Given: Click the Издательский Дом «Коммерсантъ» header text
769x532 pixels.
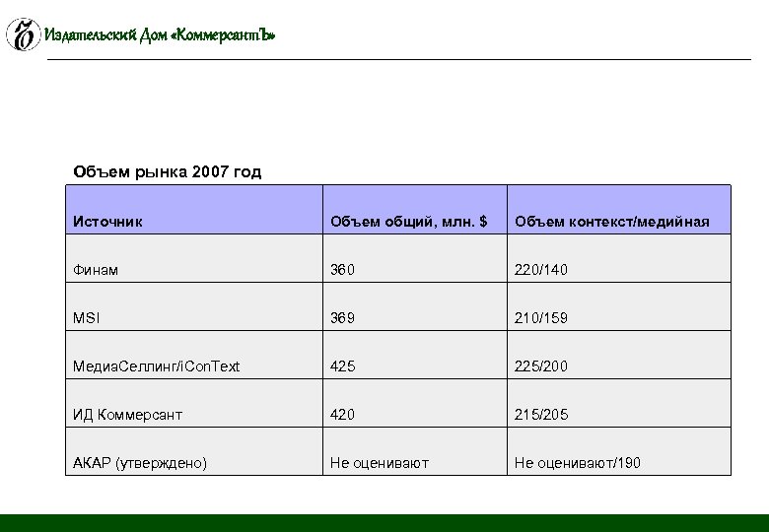Looking at the screenshot, I should (160, 34).
